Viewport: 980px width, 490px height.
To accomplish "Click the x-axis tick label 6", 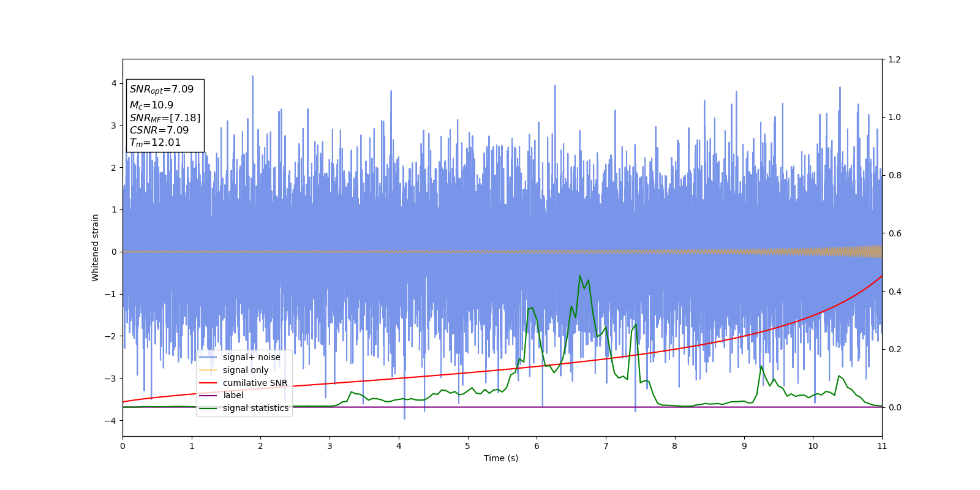I will pos(537,446).
